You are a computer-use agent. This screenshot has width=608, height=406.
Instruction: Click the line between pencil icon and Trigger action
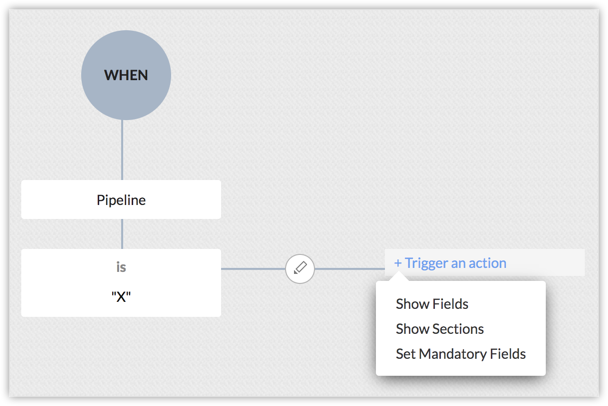[350, 268]
